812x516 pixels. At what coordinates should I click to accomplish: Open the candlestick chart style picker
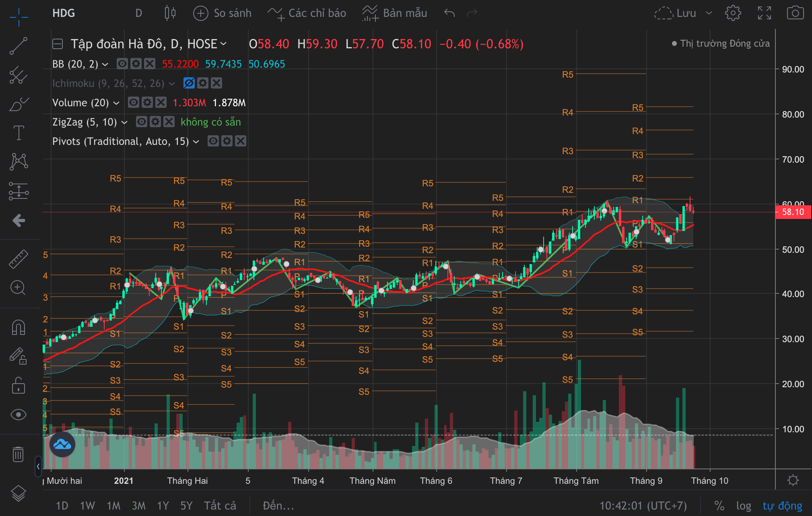coord(170,13)
